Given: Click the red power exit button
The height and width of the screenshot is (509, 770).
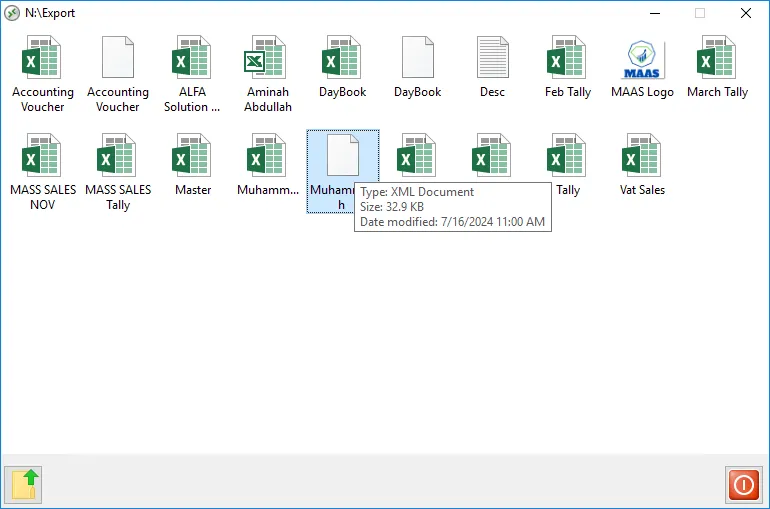Looking at the screenshot, I should click(x=743, y=485).
